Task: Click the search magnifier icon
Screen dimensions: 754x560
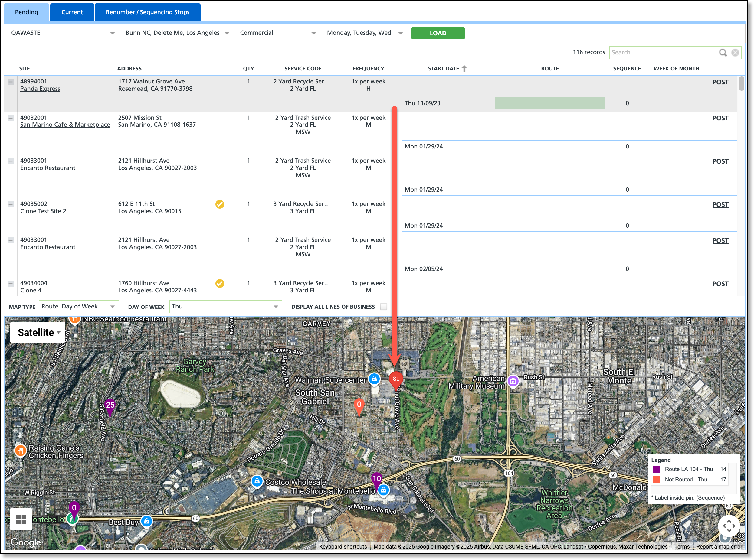Action: click(x=723, y=53)
